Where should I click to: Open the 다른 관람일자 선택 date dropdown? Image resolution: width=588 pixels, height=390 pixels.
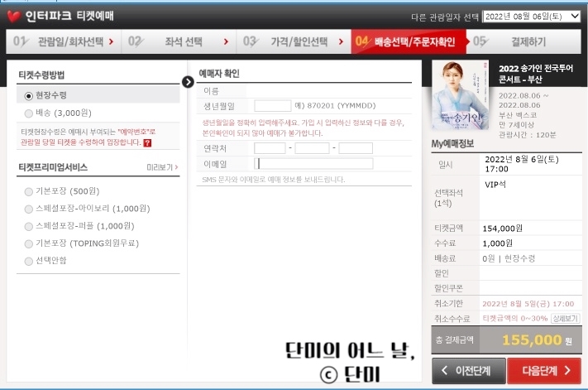click(x=531, y=17)
